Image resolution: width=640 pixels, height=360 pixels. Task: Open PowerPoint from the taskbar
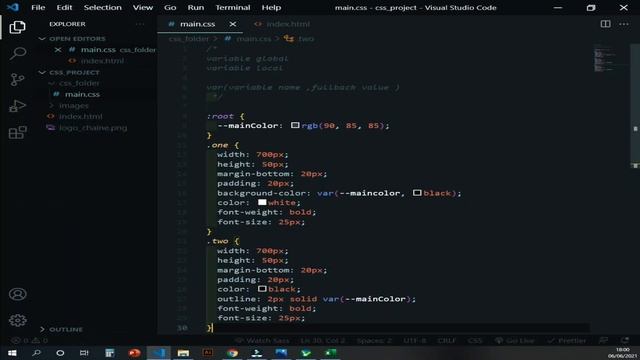[134, 353]
